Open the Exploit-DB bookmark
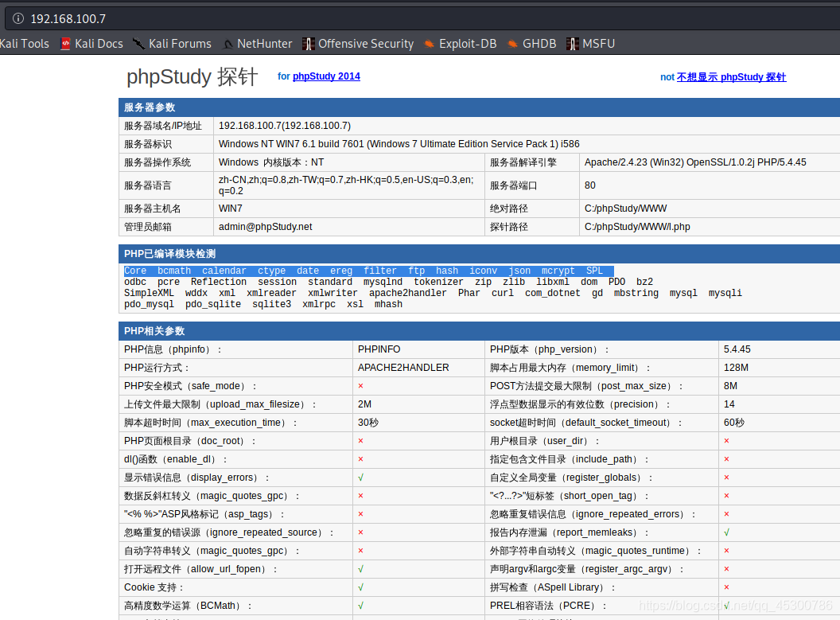Image resolution: width=840 pixels, height=620 pixels. coord(461,44)
